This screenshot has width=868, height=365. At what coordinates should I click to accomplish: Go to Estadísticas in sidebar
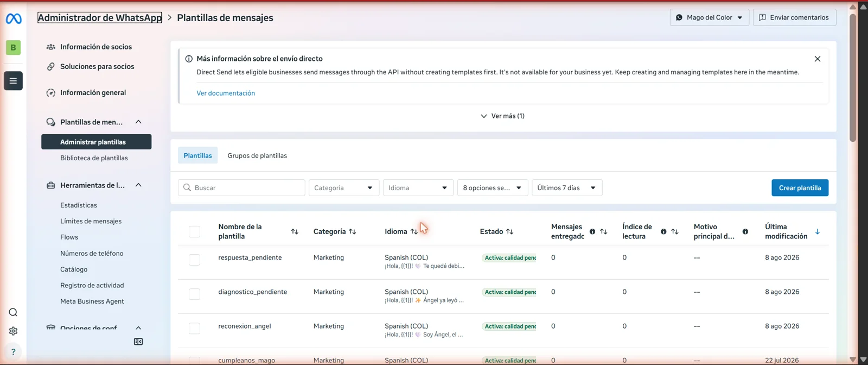79,205
